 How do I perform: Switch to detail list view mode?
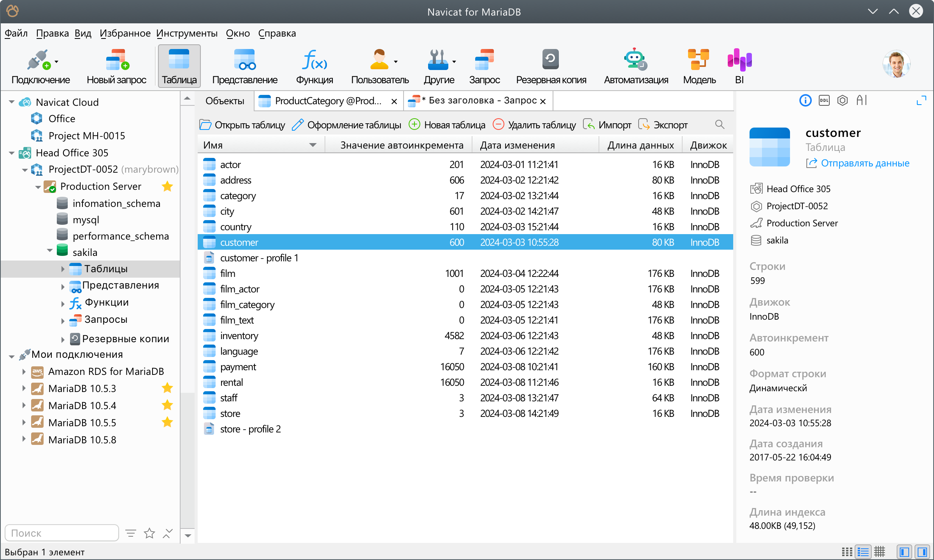(x=863, y=551)
